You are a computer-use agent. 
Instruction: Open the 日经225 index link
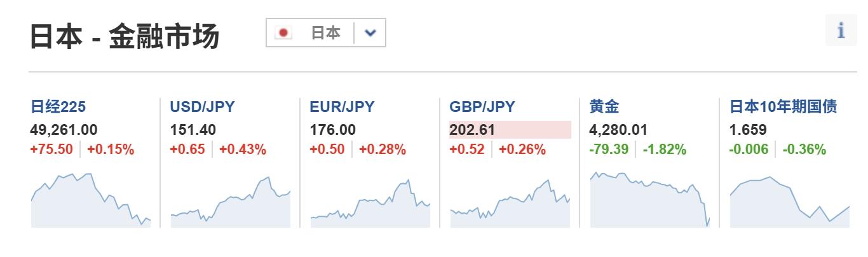(58, 107)
